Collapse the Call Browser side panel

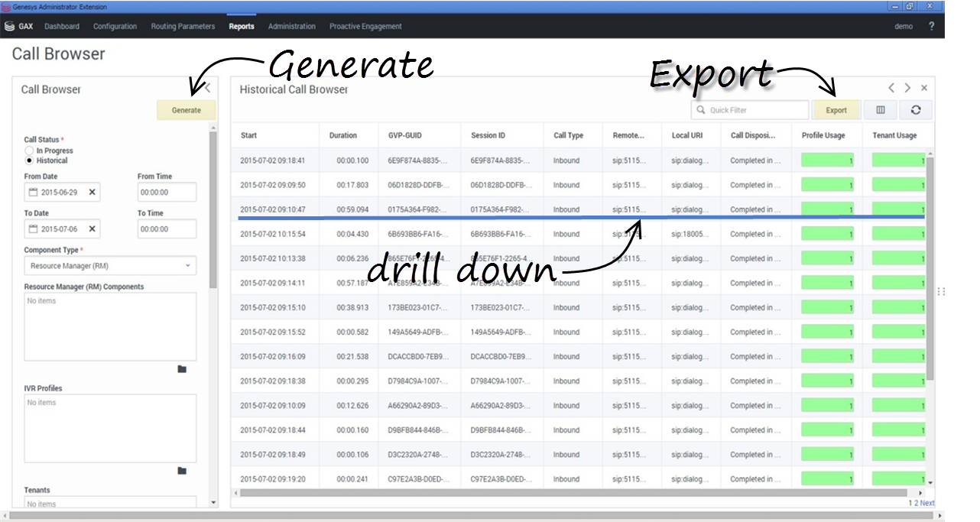[x=207, y=89]
